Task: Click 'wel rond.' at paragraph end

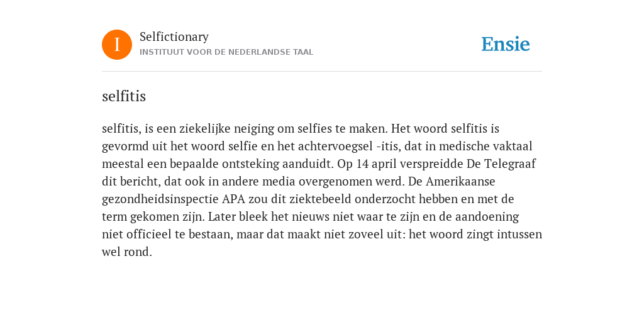Action: click(127, 252)
